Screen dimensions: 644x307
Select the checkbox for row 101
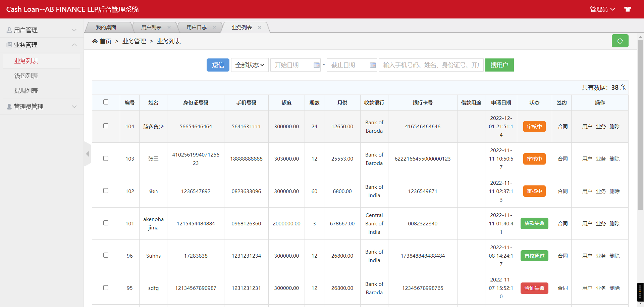106,223
